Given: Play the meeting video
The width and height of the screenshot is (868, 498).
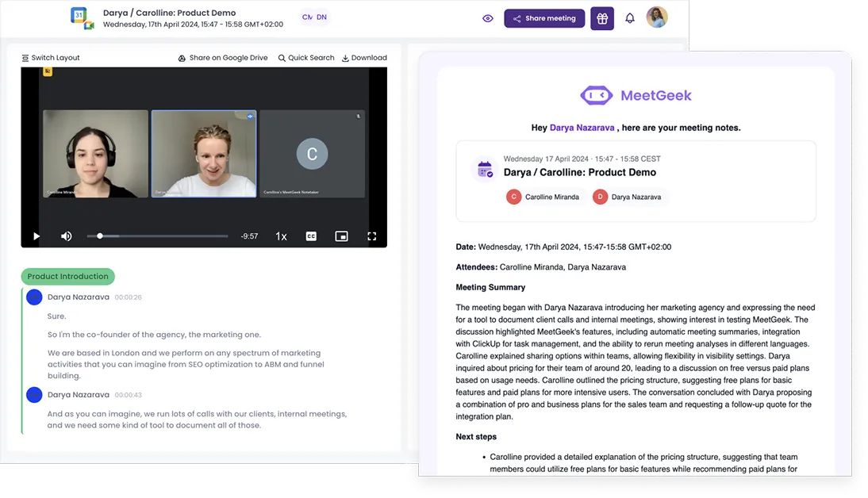Looking at the screenshot, I should pos(36,236).
